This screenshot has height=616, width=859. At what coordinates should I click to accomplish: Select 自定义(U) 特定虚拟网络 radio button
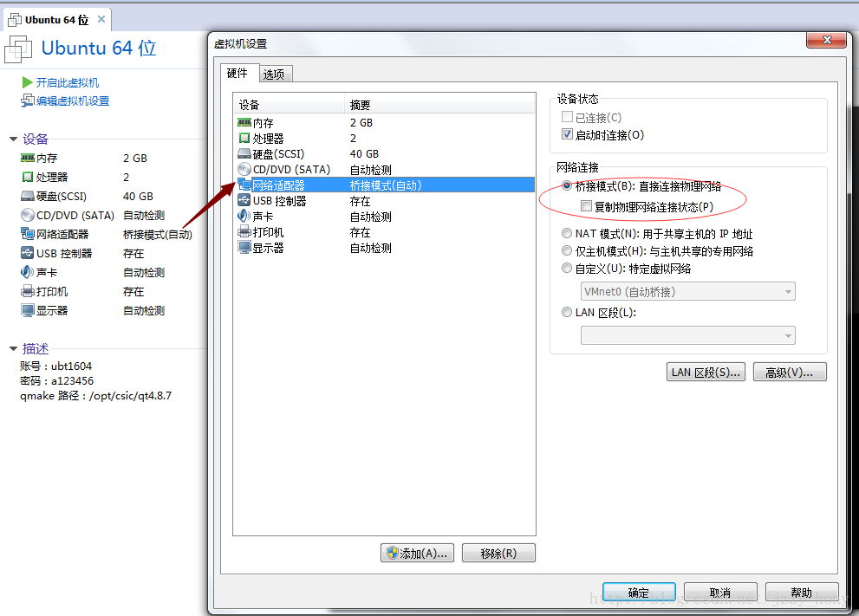567,269
